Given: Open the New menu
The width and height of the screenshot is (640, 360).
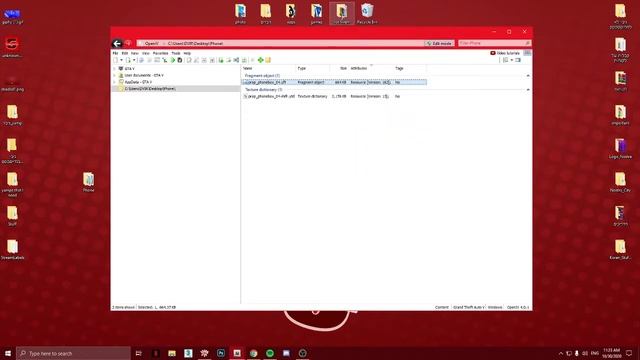Looking at the screenshot, I should (135, 53).
